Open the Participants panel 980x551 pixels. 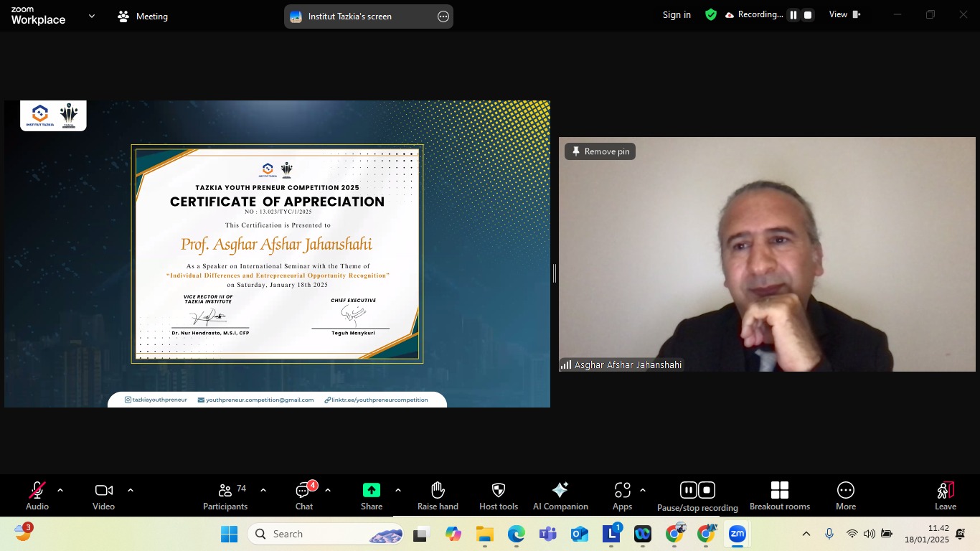[225, 496]
